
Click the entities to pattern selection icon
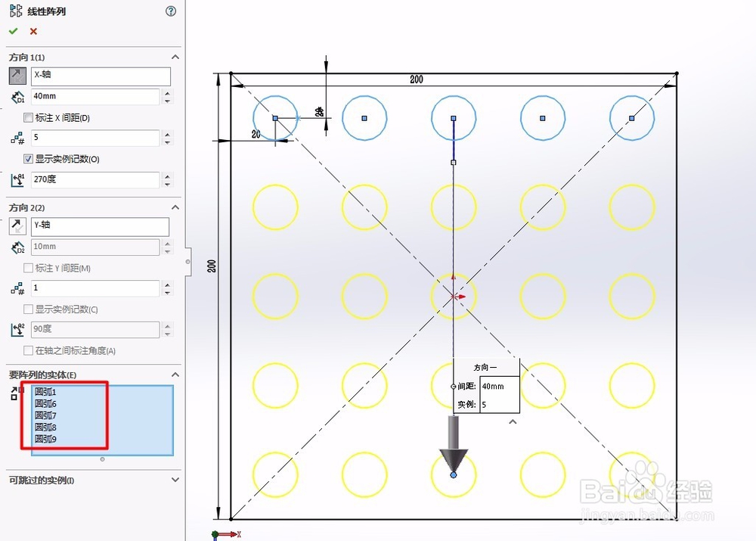(17, 393)
